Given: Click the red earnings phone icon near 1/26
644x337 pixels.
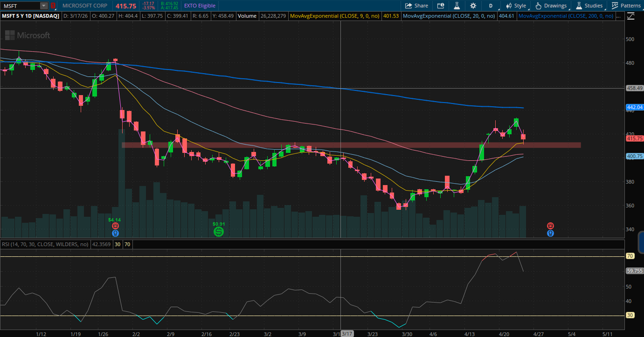Looking at the screenshot, I should pyautogui.click(x=114, y=226).
